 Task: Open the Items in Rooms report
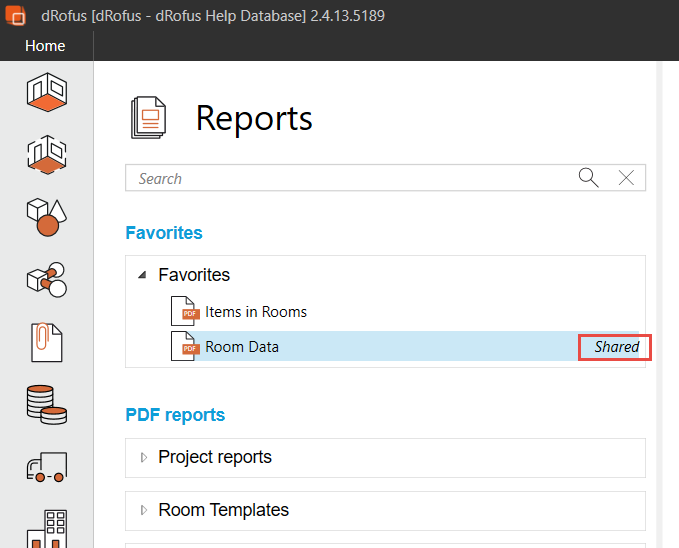[x=256, y=312]
